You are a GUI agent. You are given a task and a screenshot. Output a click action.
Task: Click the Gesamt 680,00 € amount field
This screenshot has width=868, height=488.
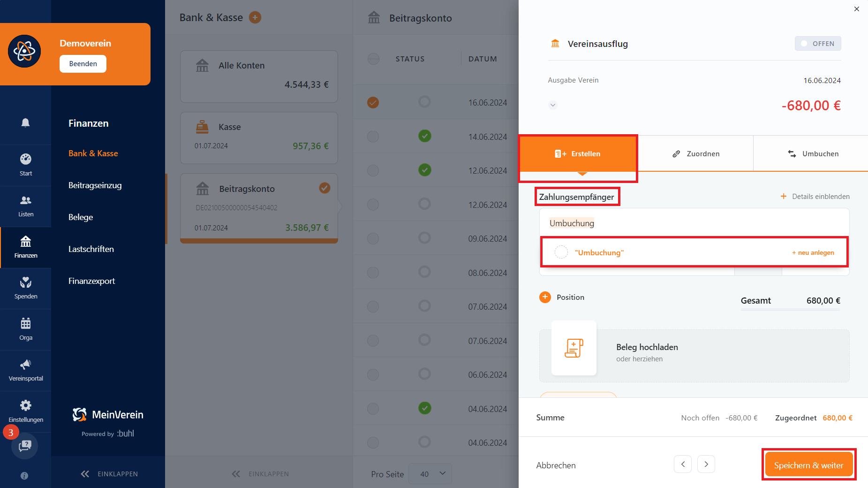point(823,301)
